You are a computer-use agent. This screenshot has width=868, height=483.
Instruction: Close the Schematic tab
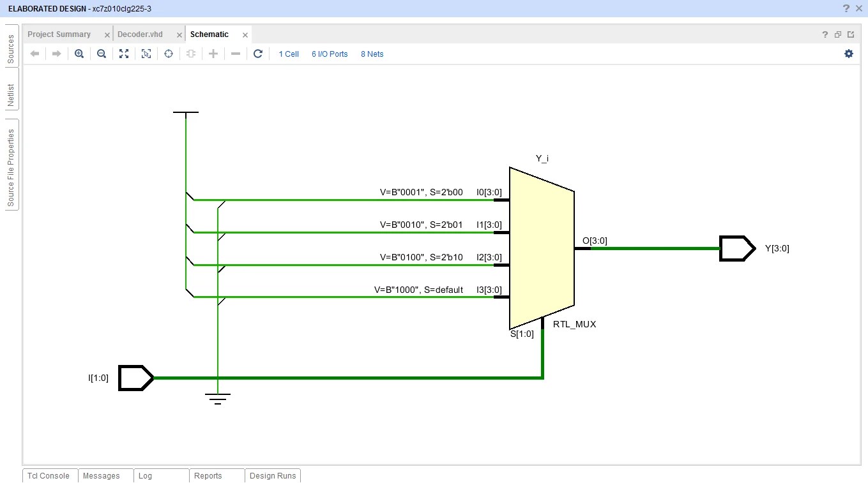coord(245,35)
